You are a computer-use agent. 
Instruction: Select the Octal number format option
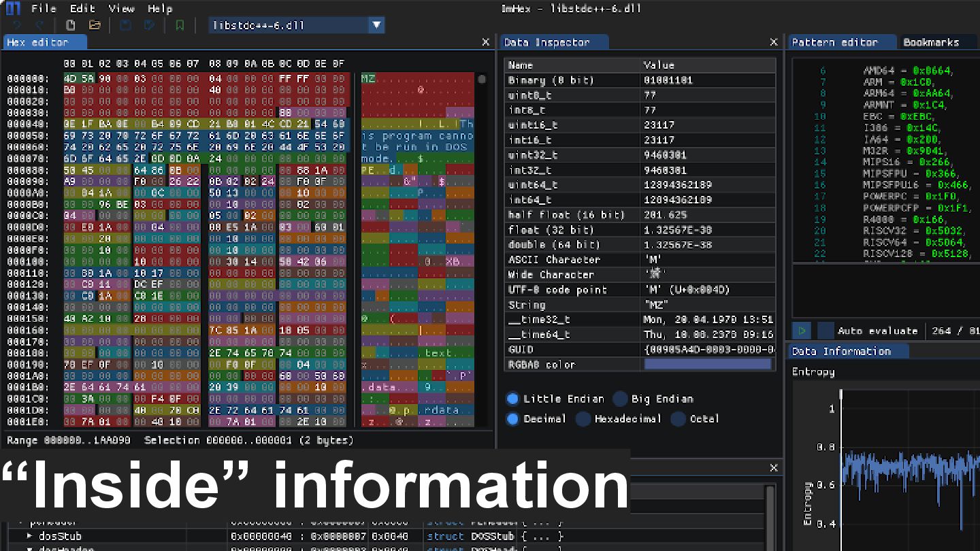[678, 419]
